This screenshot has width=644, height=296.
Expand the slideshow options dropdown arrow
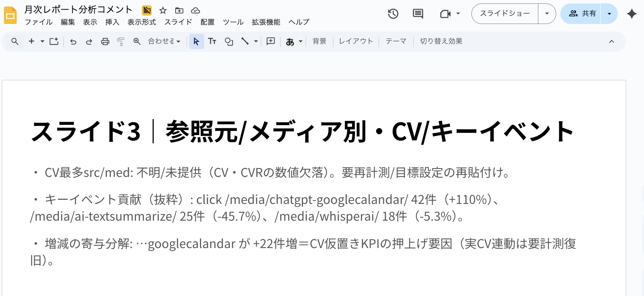coord(547,14)
